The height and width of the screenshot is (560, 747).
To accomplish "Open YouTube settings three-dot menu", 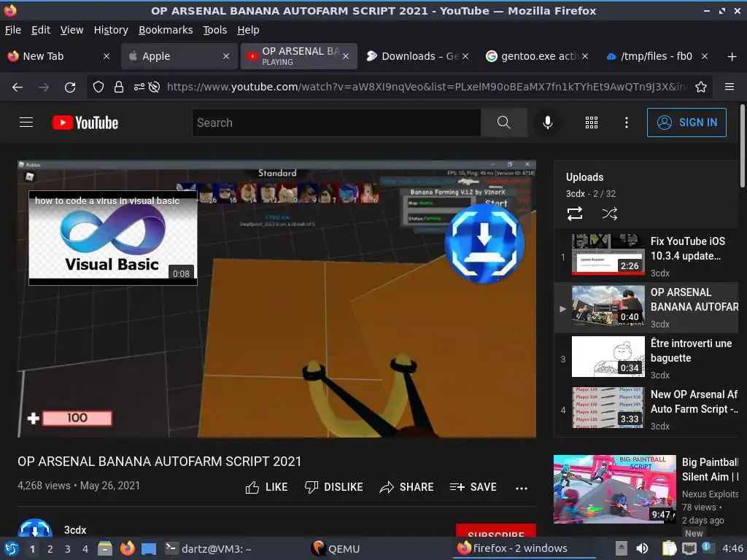I will point(627,122).
